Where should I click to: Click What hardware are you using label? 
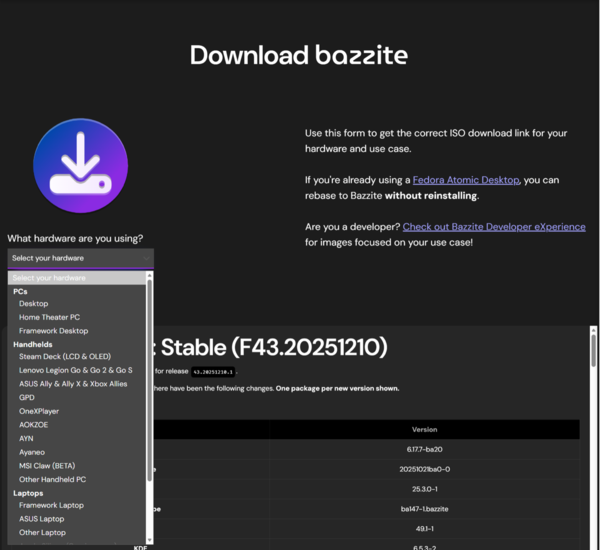pyautogui.click(x=75, y=238)
